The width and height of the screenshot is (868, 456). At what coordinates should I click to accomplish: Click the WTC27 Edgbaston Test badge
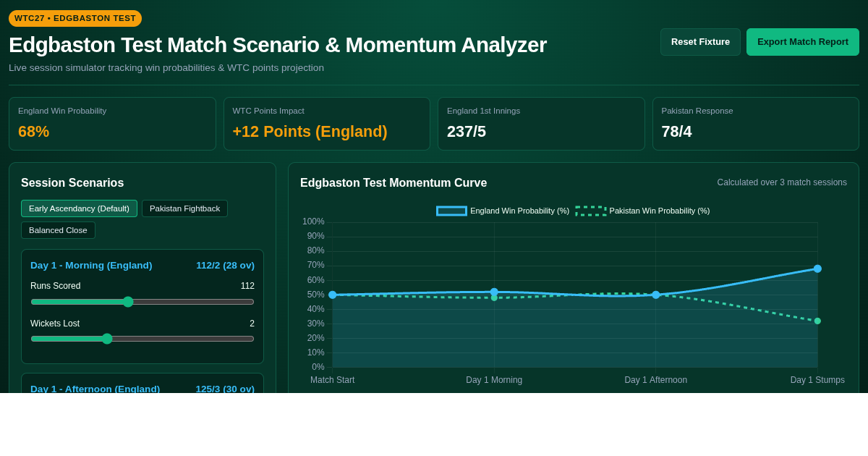75,18
